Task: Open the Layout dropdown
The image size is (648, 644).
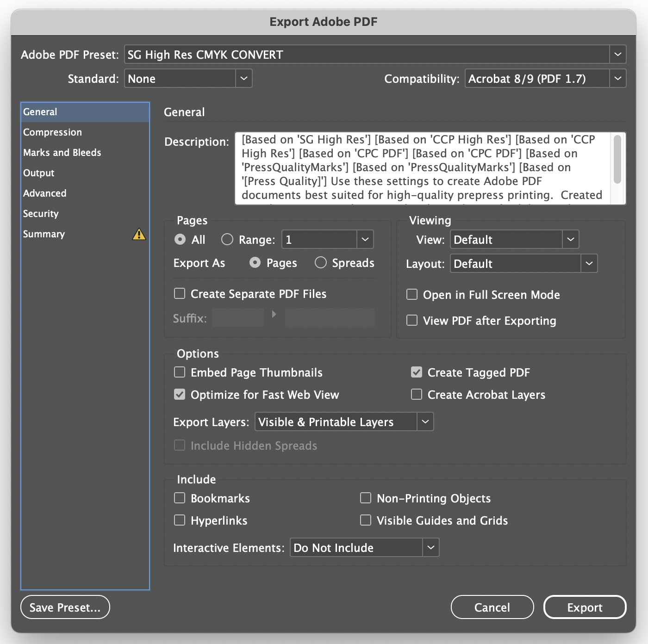Action: click(x=523, y=264)
